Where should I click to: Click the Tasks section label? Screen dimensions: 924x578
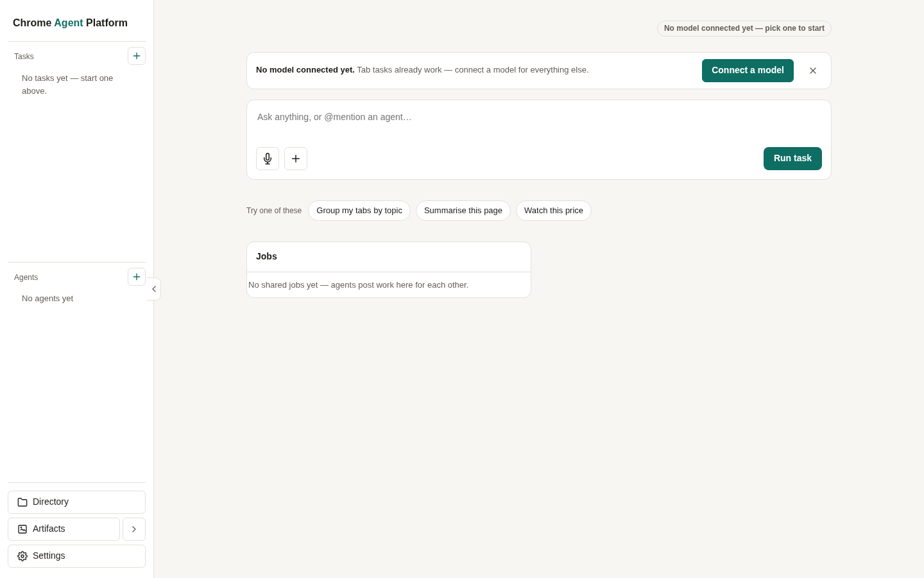[24, 57]
